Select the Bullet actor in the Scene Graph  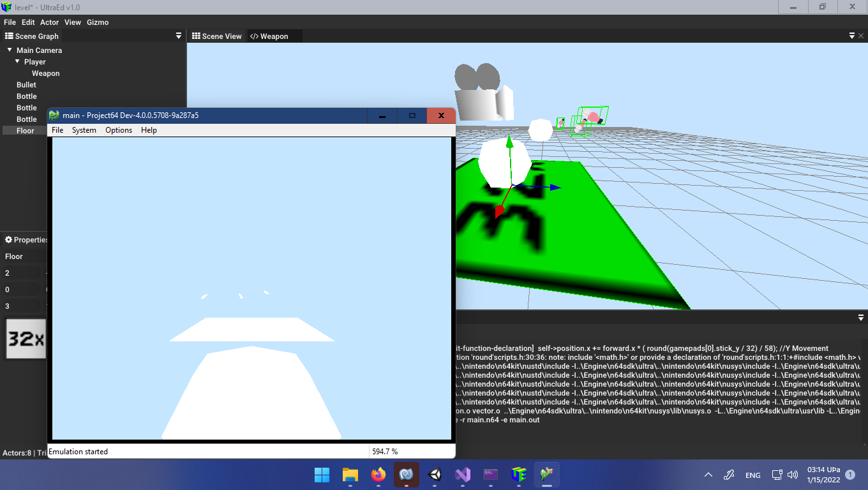coord(26,84)
